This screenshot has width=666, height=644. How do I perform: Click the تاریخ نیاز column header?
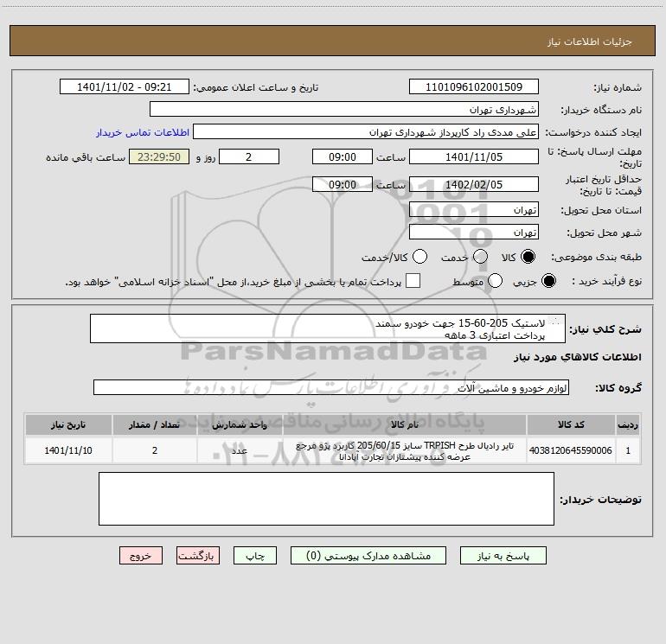tap(68, 424)
